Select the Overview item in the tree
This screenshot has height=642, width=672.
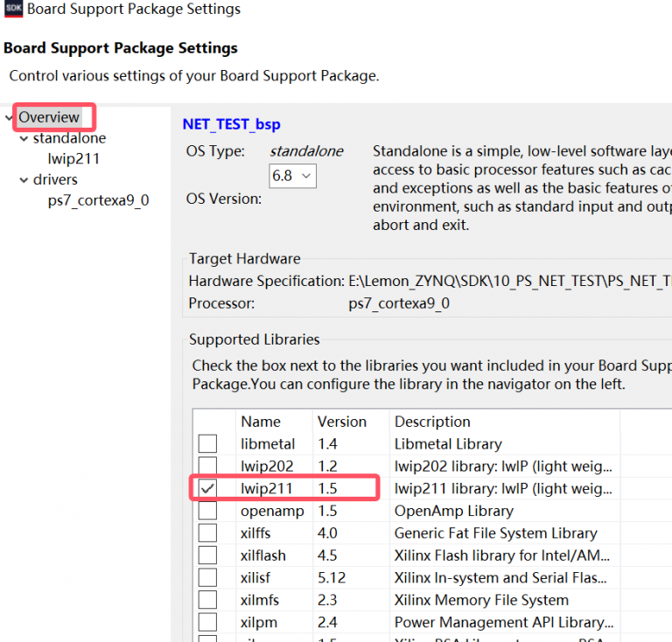[x=49, y=117]
